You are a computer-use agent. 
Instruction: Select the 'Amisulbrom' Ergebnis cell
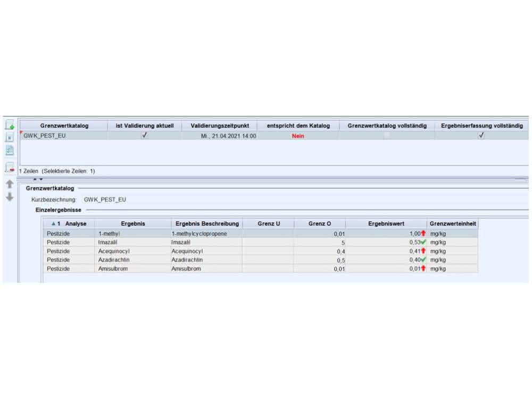(133, 268)
